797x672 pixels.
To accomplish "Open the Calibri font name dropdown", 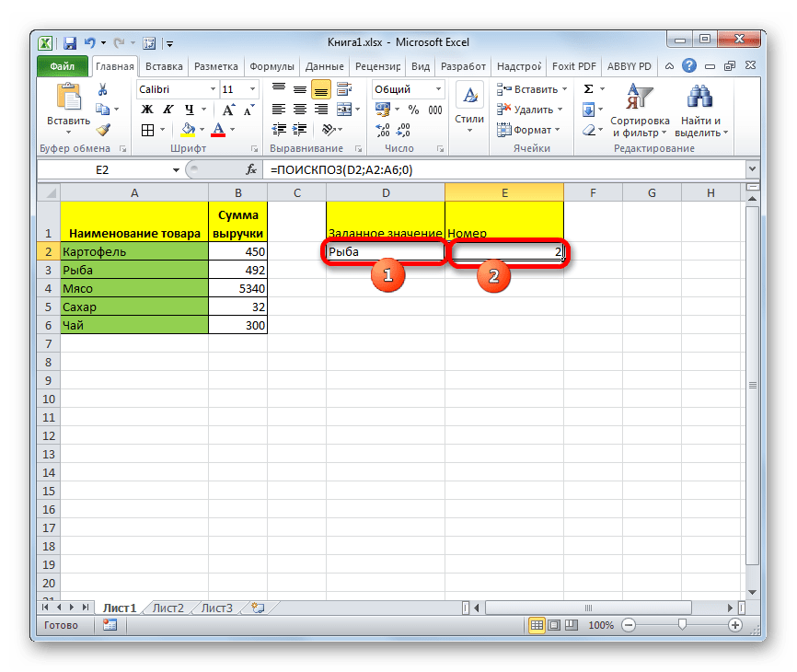I will click(x=213, y=89).
